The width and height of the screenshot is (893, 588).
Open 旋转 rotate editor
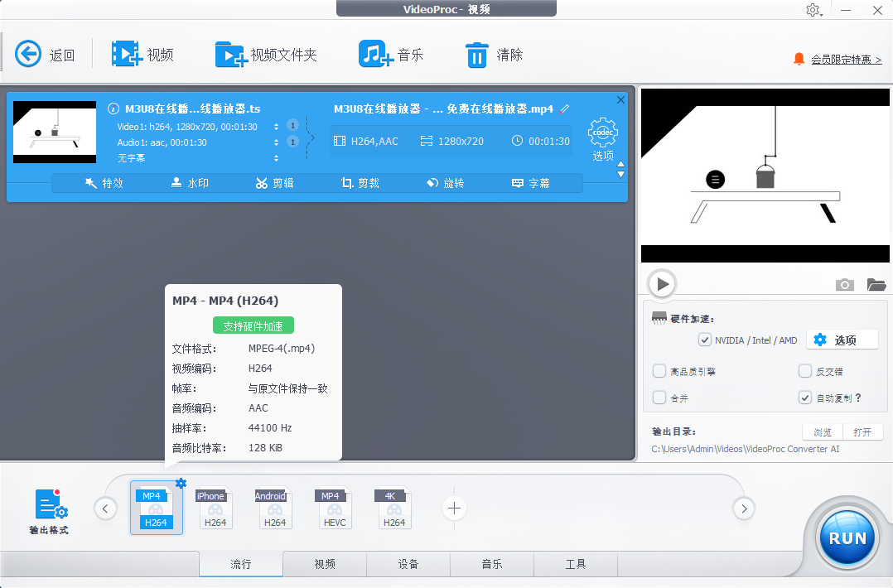click(x=446, y=183)
